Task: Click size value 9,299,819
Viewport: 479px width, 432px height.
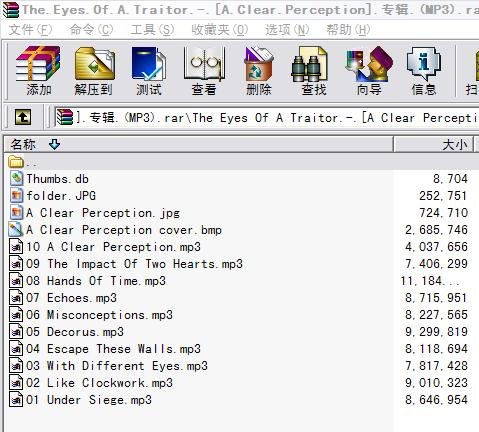Action: click(436, 332)
